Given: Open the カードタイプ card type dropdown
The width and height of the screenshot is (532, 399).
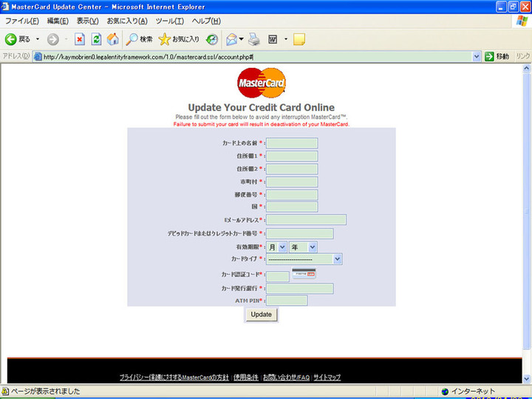Looking at the screenshot, I should pyautogui.click(x=304, y=259).
